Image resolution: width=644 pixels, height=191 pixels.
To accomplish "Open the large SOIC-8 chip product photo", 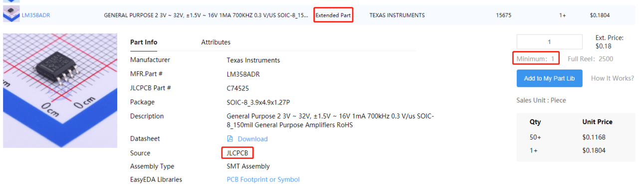I will [x=60, y=90].
